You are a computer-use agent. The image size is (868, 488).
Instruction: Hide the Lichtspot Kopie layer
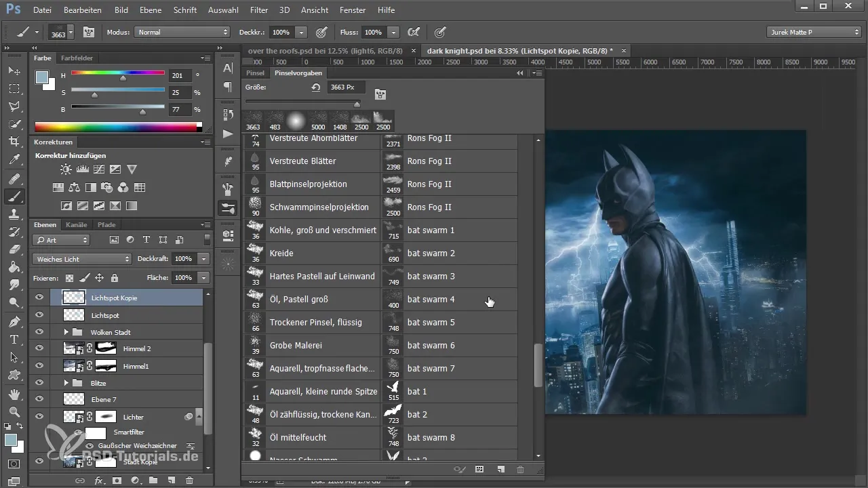click(x=39, y=297)
